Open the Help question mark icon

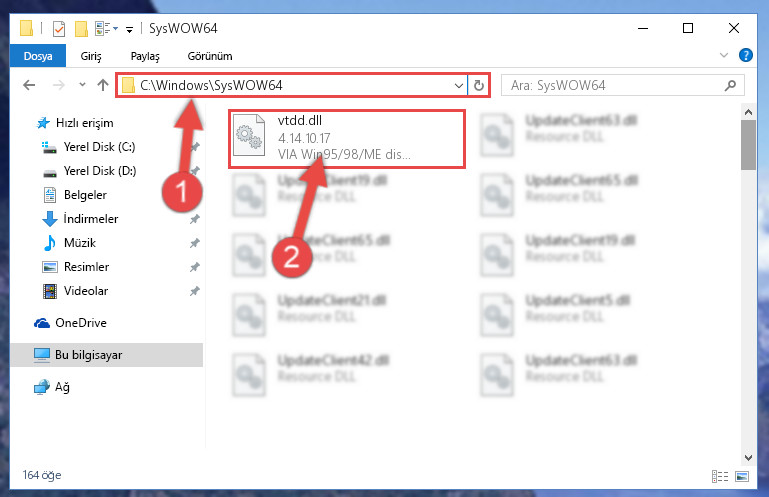point(745,55)
